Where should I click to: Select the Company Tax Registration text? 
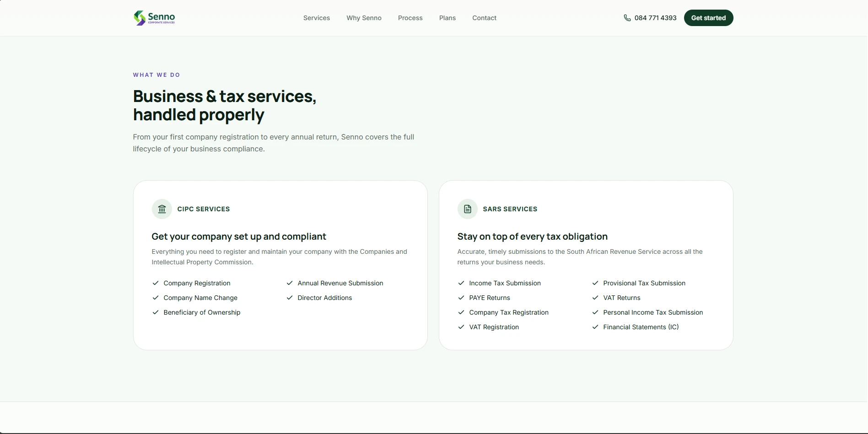pyautogui.click(x=509, y=312)
